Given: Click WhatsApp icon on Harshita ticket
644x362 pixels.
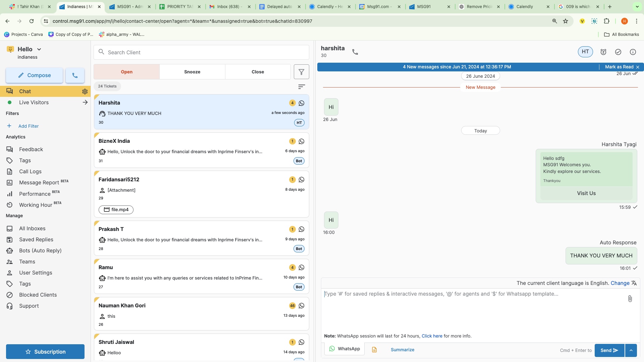Looking at the screenshot, I should tap(302, 103).
